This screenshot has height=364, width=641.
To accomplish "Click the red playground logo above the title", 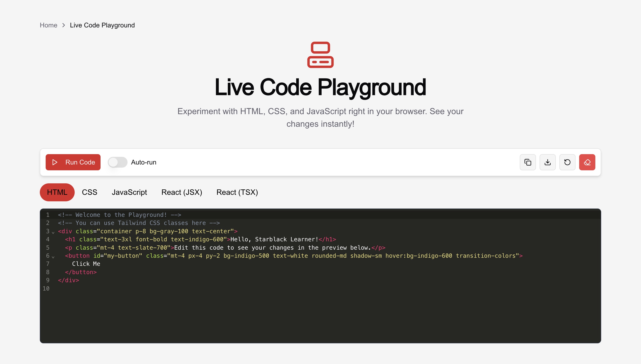I will point(320,55).
